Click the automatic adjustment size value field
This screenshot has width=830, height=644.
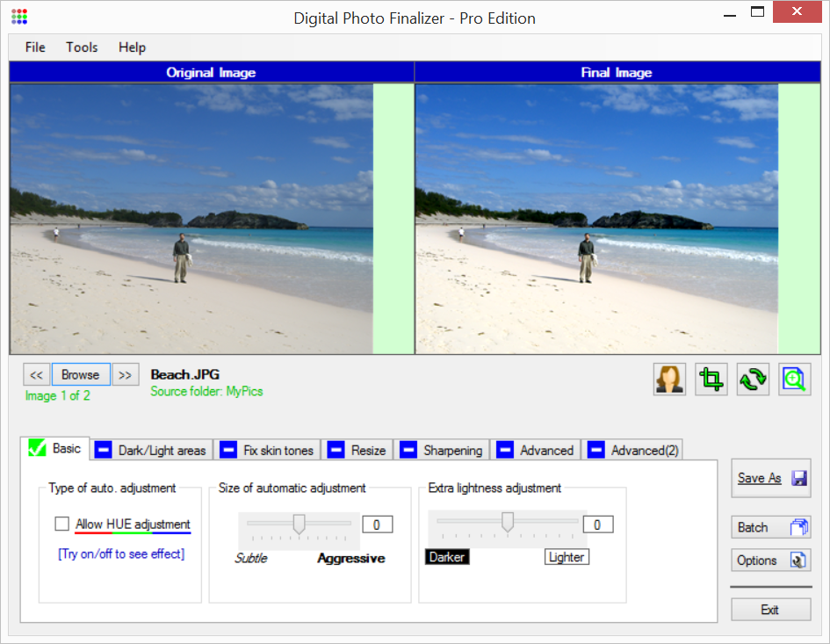[377, 525]
